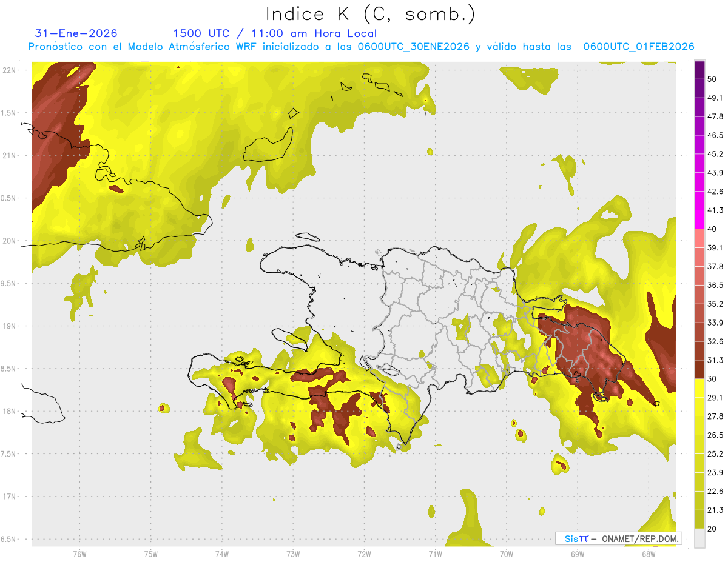Click the latitude label "20N"

(x=10, y=241)
